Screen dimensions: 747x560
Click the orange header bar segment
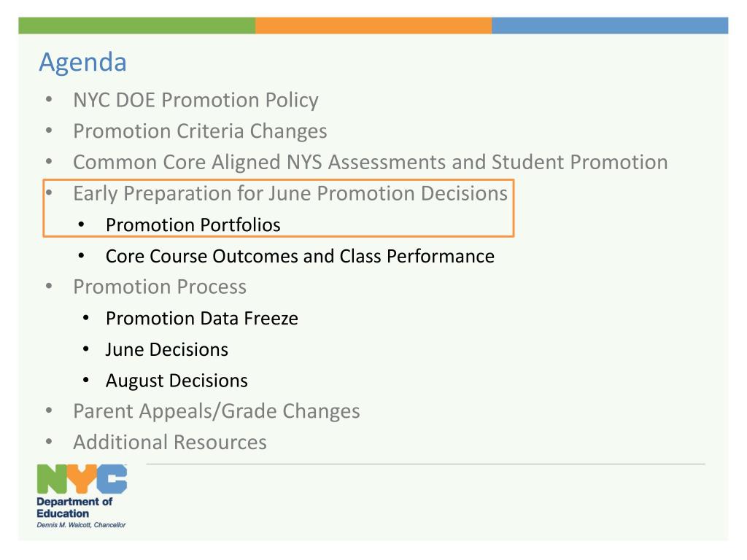coord(373,26)
